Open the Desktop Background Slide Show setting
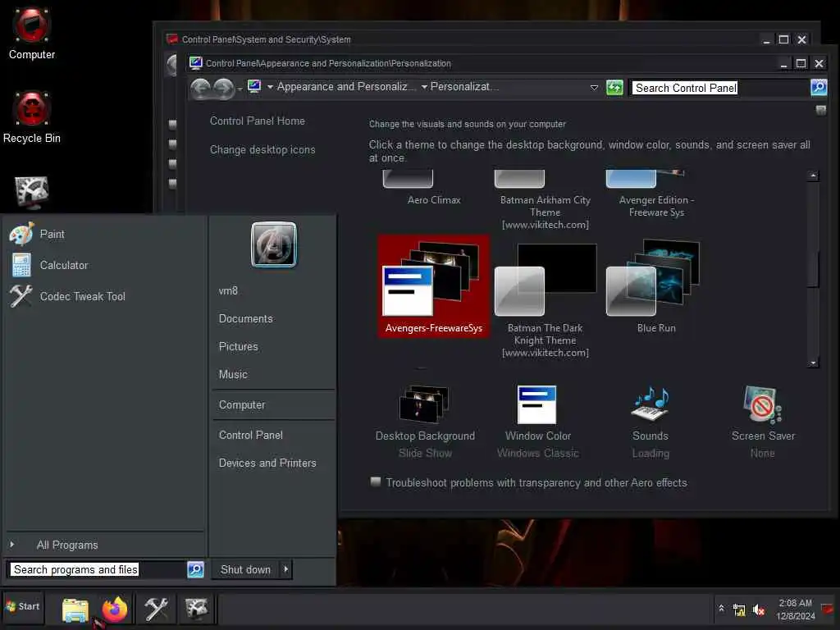This screenshot has width=840, height=630. [425, 421]
